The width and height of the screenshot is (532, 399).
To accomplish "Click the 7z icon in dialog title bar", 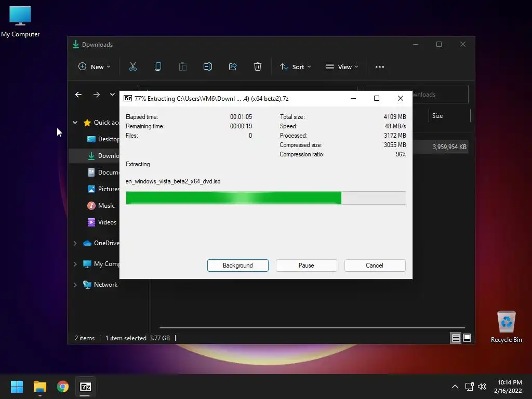I will 128,98.
